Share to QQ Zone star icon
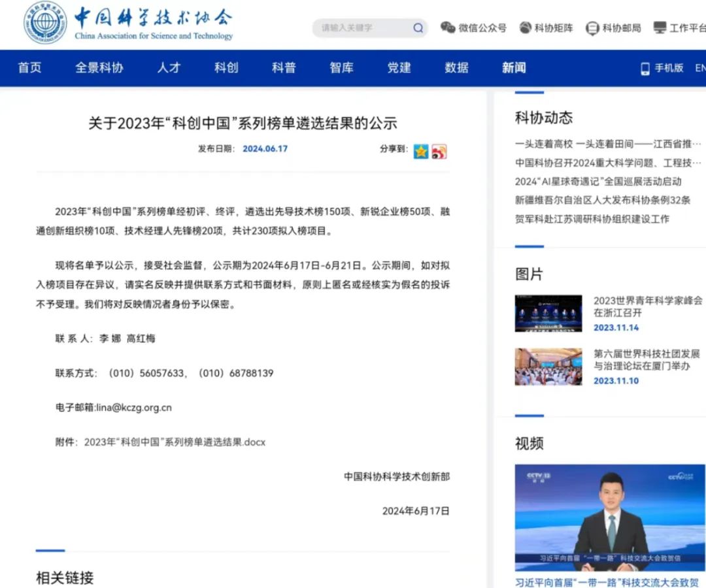 click(x=420, y=151)
